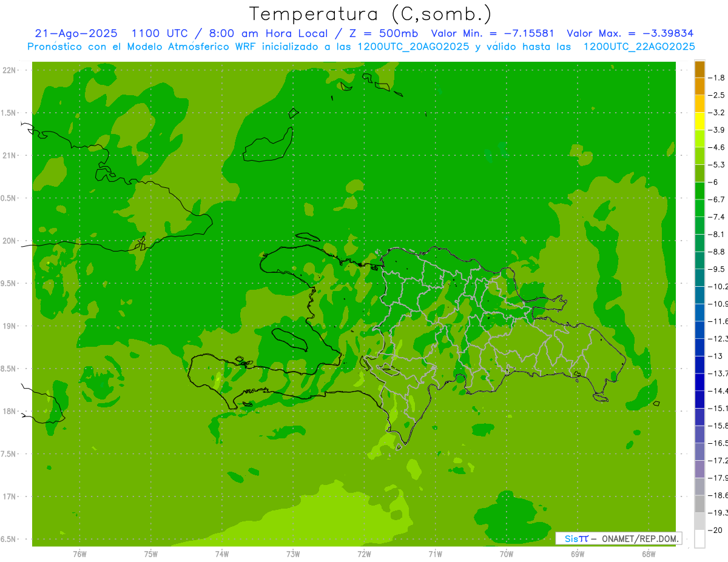Click the '-8.8' legend value
Image resolution: width=728 pixels, height=562 pixels.
click(717, 252)
